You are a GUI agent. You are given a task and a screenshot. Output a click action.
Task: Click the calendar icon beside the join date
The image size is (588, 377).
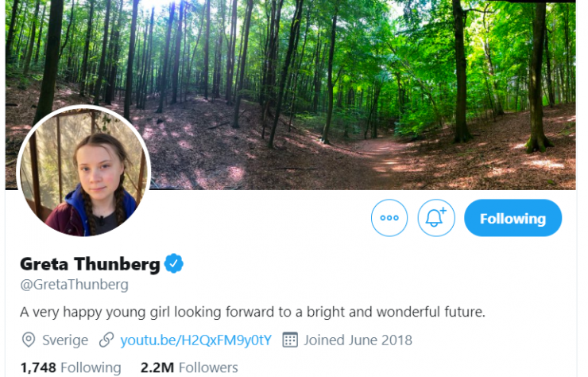(290, 340)
